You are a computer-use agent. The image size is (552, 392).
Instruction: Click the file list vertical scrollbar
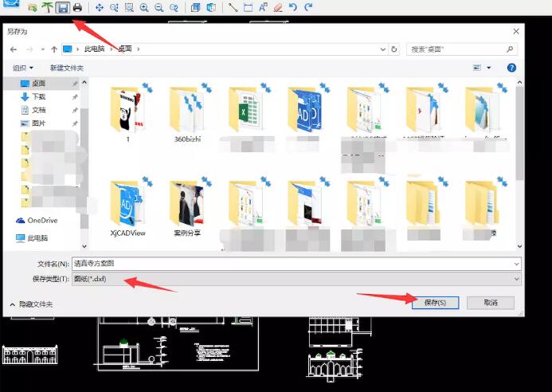[x=519, y=134]
